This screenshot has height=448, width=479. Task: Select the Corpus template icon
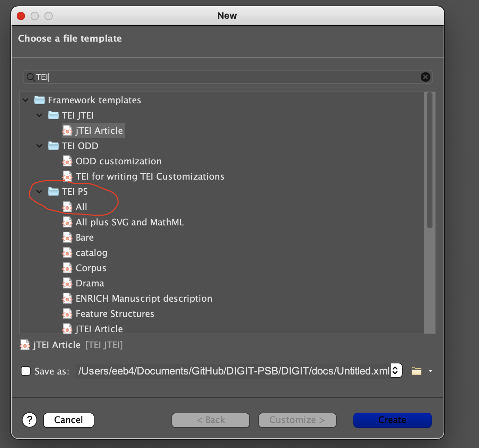pyautogui.click(x=67, y=268)
